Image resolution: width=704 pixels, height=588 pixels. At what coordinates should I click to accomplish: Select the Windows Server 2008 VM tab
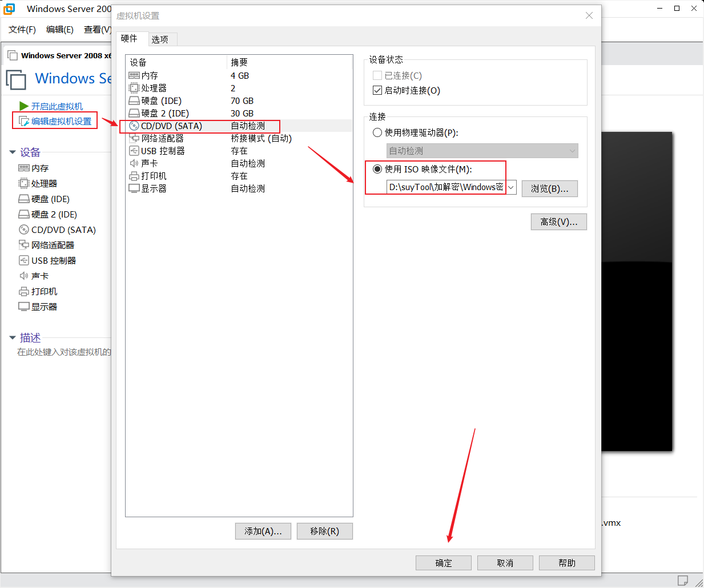click(59, 55)
